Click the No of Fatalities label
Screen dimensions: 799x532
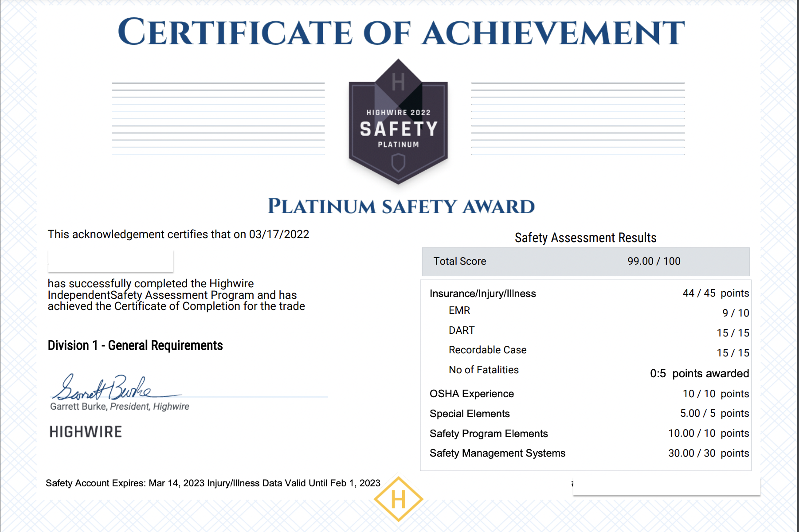tap(484, 370)
